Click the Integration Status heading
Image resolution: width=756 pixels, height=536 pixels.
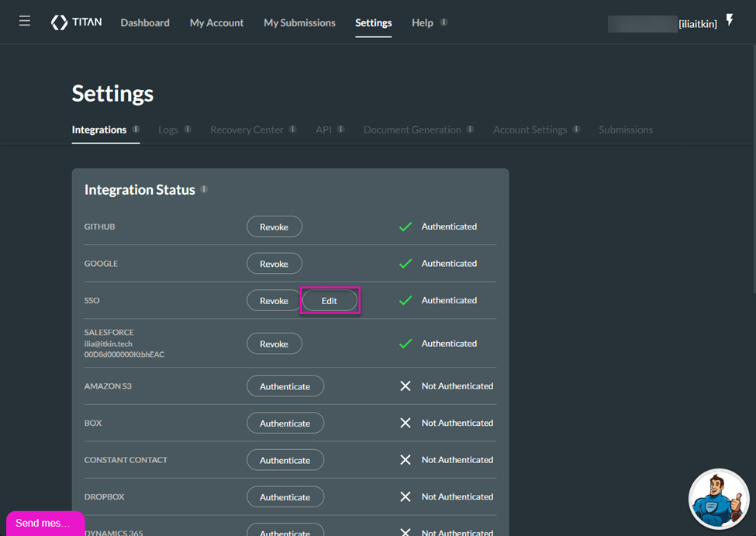click(140, 189)
